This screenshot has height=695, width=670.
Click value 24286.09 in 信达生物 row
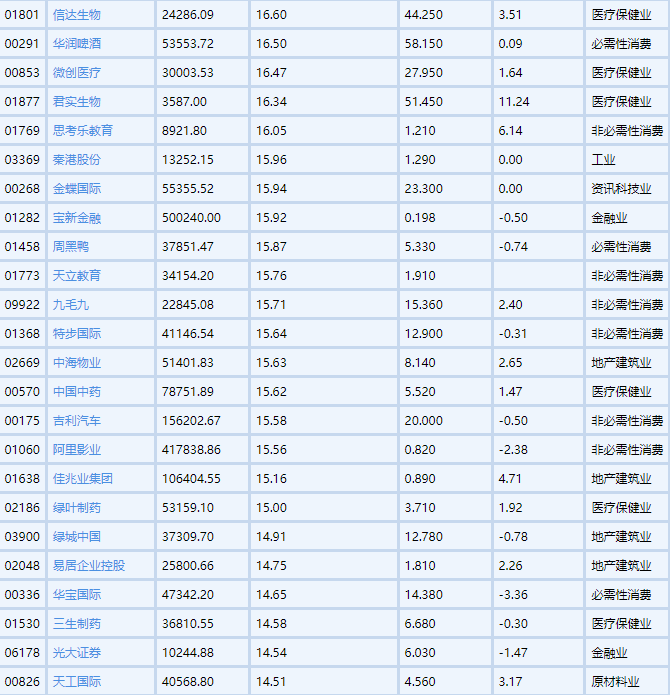pyautogui.click(x=188, y=15)
